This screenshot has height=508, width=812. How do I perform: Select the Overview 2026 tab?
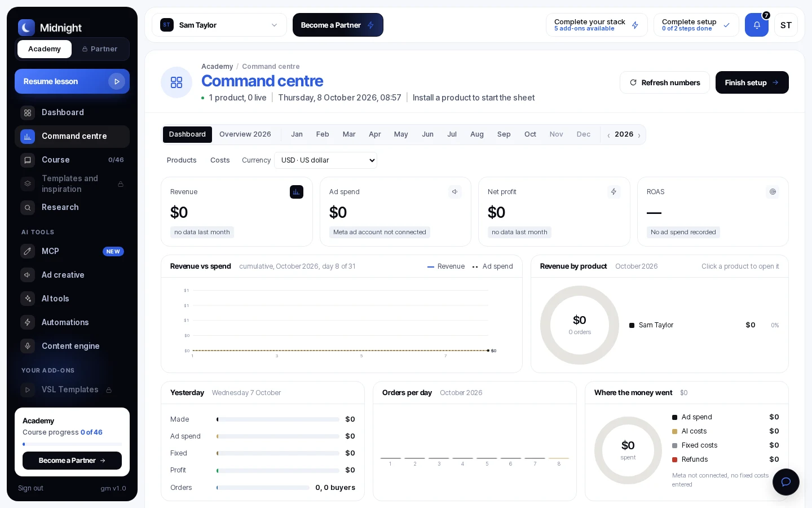coord(245,134)
